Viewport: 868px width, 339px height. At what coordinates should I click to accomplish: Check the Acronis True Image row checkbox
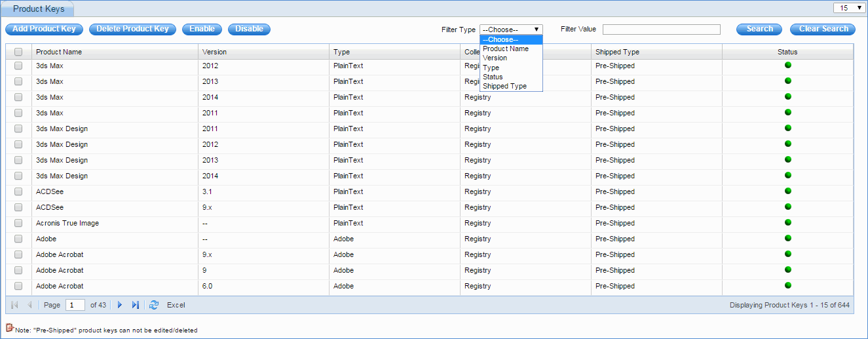18,223
